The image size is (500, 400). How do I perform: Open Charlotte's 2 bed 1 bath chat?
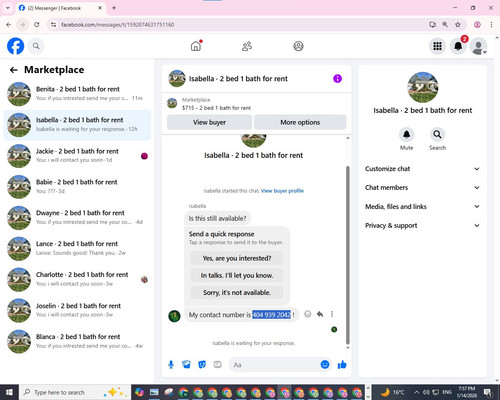coord(77,280)
